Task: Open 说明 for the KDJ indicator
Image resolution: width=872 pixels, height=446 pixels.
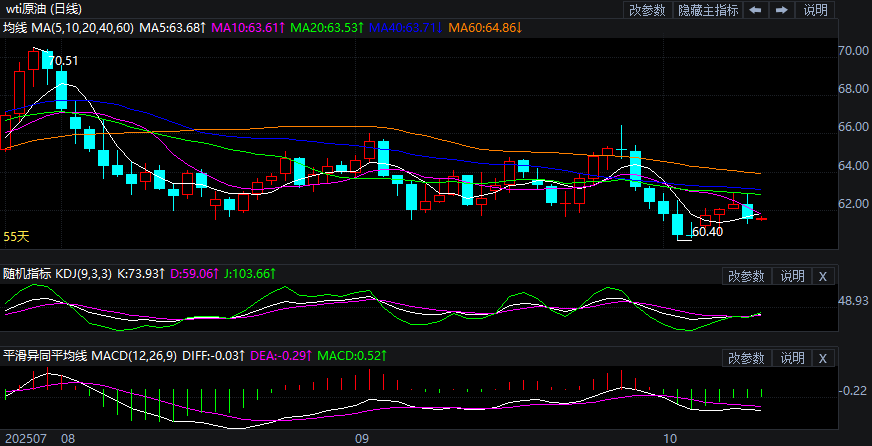Action: (792, 276)
